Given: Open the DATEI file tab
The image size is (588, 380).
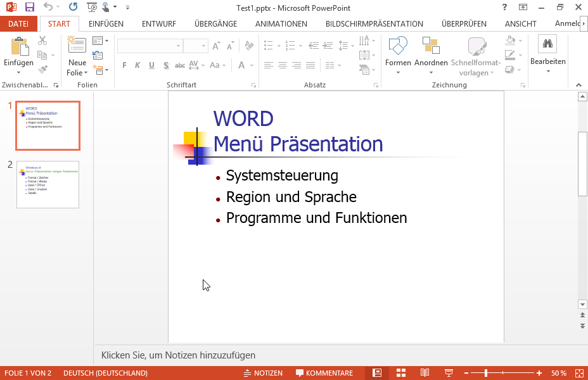Looking at the screenshot, I should pyautogui.click(x=18, y=23).
